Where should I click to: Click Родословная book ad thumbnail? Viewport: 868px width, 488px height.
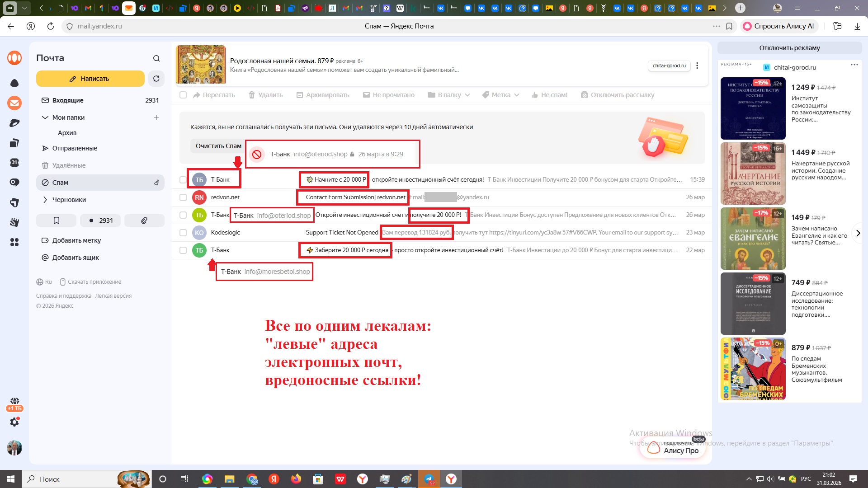(x=201, y=64)
